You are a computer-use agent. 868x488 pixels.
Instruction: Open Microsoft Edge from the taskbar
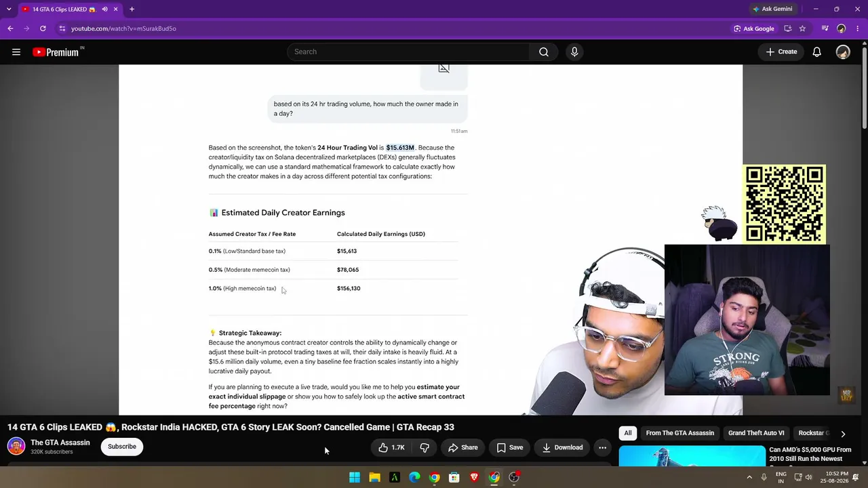coord(414,477)
